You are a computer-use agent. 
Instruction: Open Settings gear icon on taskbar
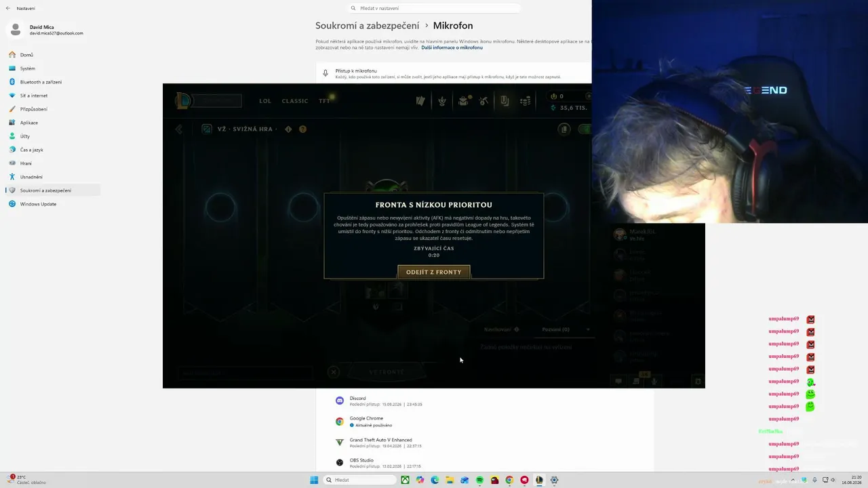point(554,480)
